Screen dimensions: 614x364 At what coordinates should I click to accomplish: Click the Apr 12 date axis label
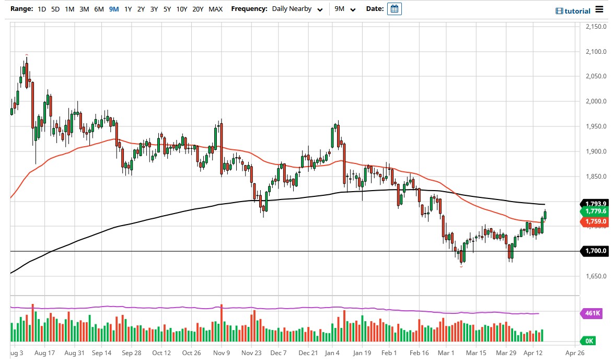(533, 353)
